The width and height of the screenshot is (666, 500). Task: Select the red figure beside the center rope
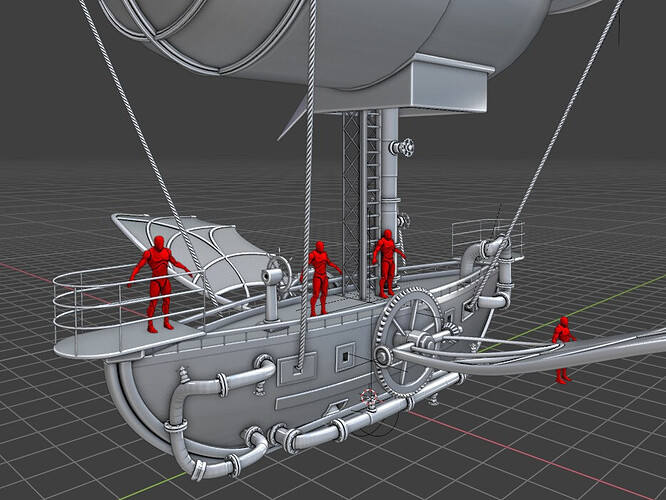[320, 278]
